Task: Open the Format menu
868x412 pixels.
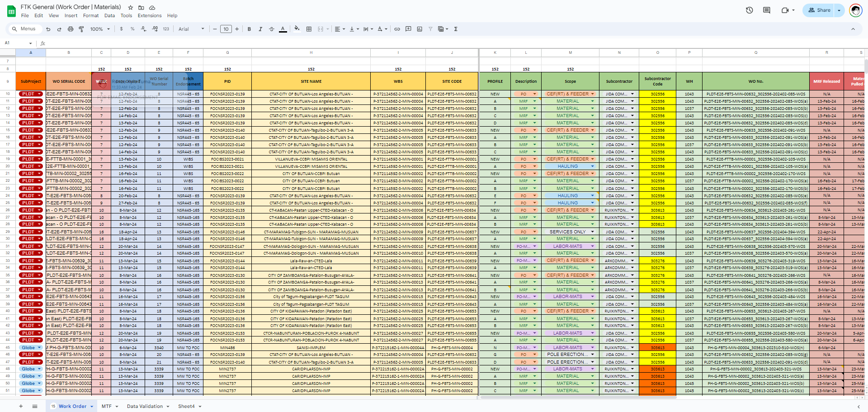Action: [91, 15]
